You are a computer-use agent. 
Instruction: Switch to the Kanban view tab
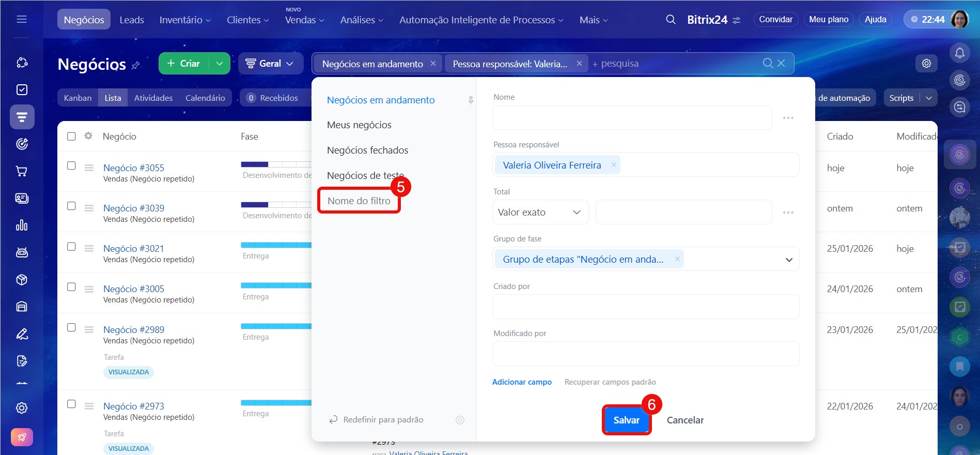77,98
